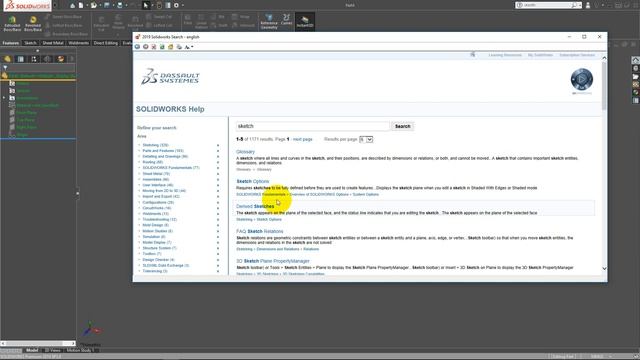The image size is (640, 360).
Task: Click the Select arrow tool in top bar
Action: tap(146, 5)
